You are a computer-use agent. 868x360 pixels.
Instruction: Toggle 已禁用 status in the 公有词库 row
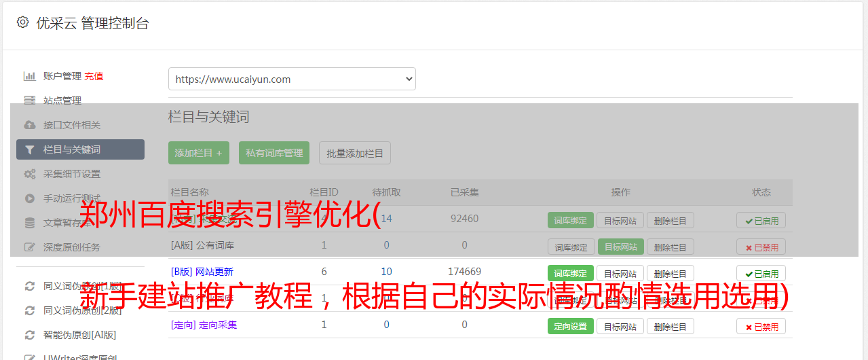tap(761, 247)
